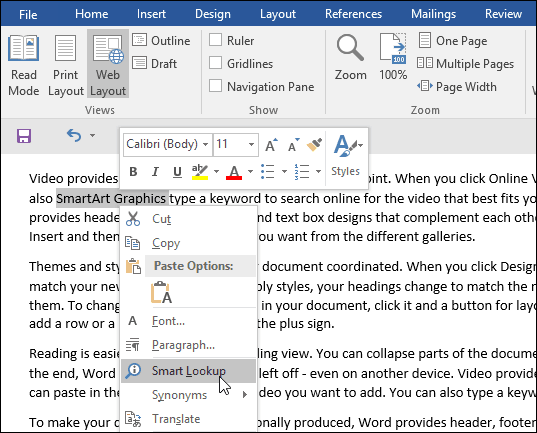The width and height of the screenshot is (537, 433).
Task: Choose Cut from the context menu
Action: coord(188,219)
